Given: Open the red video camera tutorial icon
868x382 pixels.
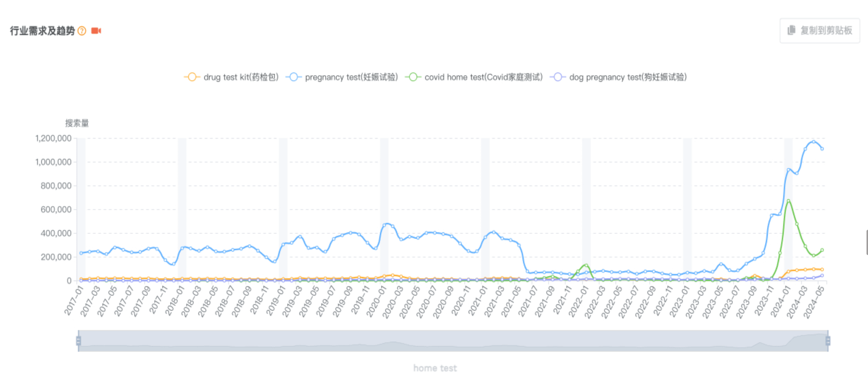Looking at the screenshot, I should [x=96, y=31].
